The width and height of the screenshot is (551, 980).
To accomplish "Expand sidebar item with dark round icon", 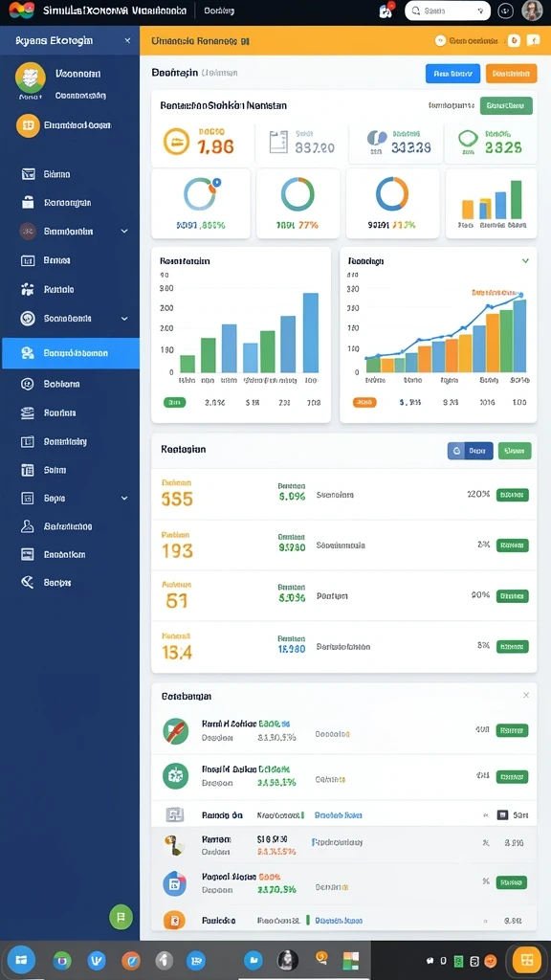I will pos(74,232).
